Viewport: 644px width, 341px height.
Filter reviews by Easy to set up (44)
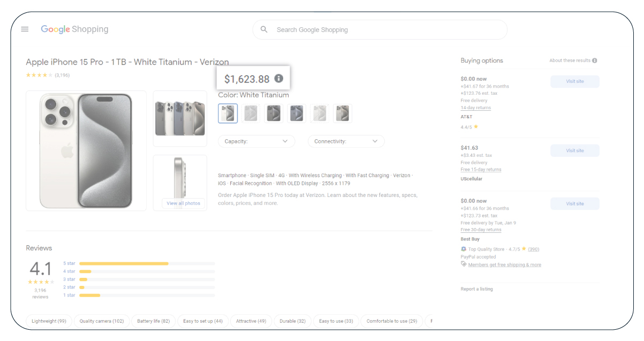coord(203,321)
